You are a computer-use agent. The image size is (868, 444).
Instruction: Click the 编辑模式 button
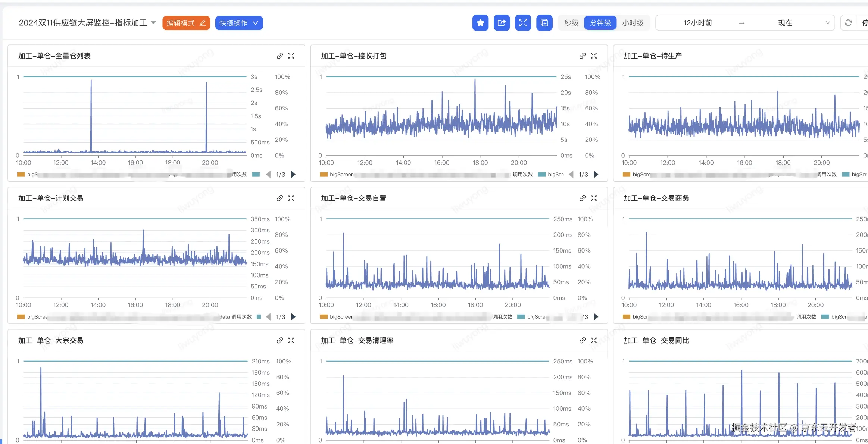point(186,23)
